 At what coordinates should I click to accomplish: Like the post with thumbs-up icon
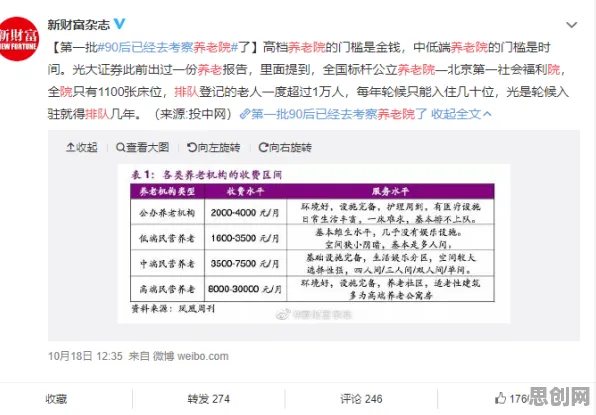tap(501, 398)
